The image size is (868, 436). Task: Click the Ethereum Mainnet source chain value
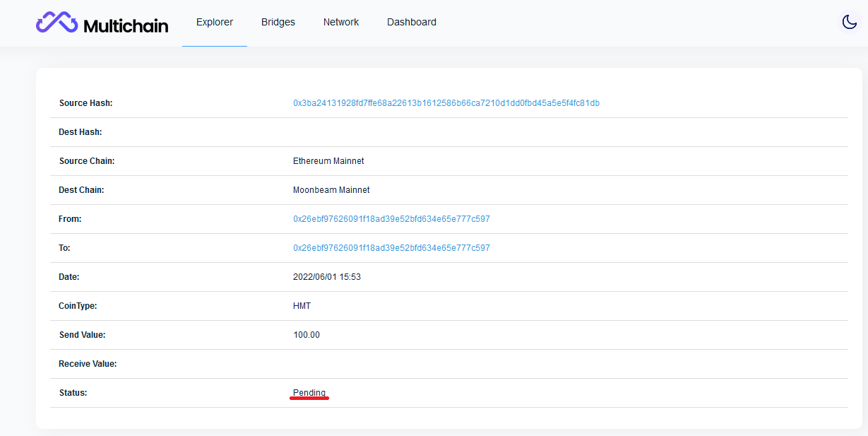pos(328,160)
